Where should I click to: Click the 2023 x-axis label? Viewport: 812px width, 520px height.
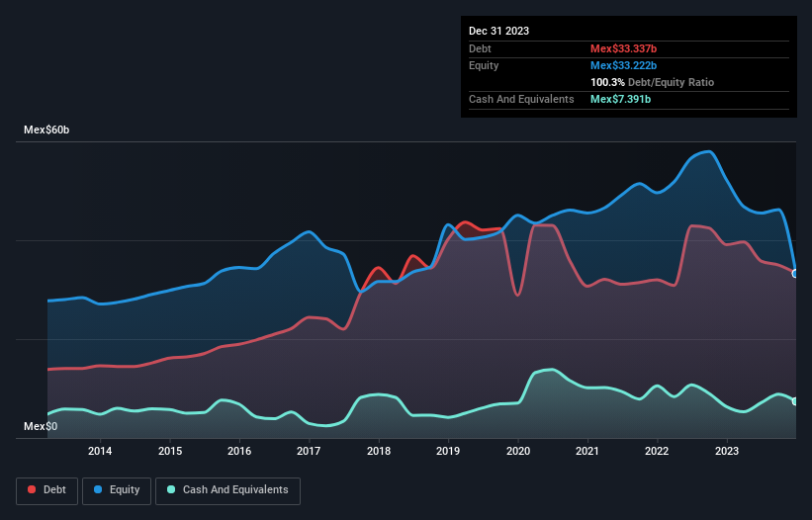727,451
